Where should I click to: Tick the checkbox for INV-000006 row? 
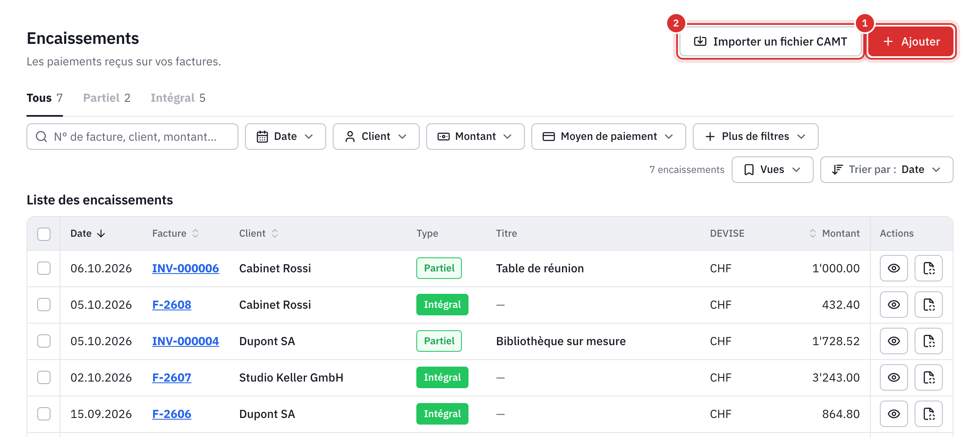tap(44, 268)
